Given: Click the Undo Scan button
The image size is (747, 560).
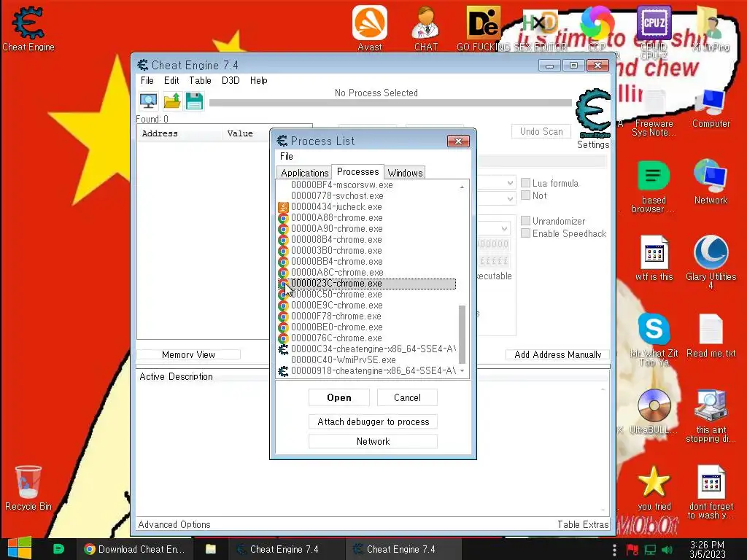Looking at the screenshot, I should [x=541, y=131].
